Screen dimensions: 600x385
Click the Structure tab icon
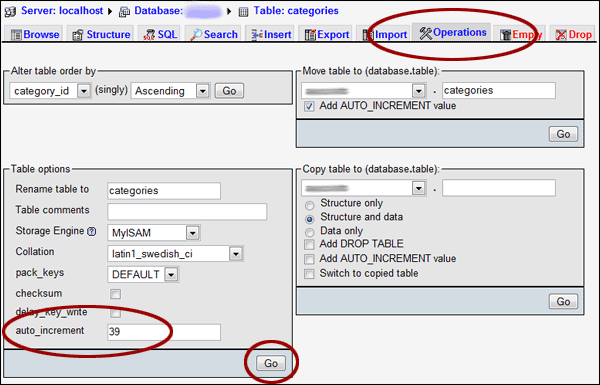pos(78,35)
